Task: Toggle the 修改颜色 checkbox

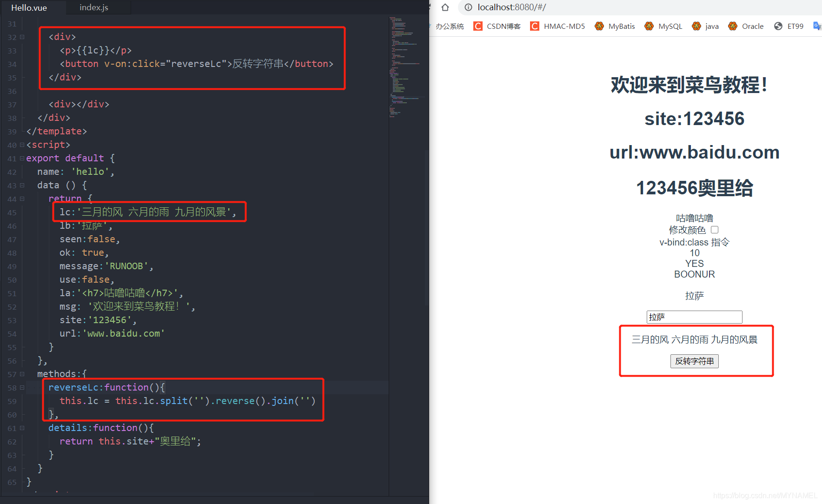Action: pyautogui.click(x=715, y=230)
